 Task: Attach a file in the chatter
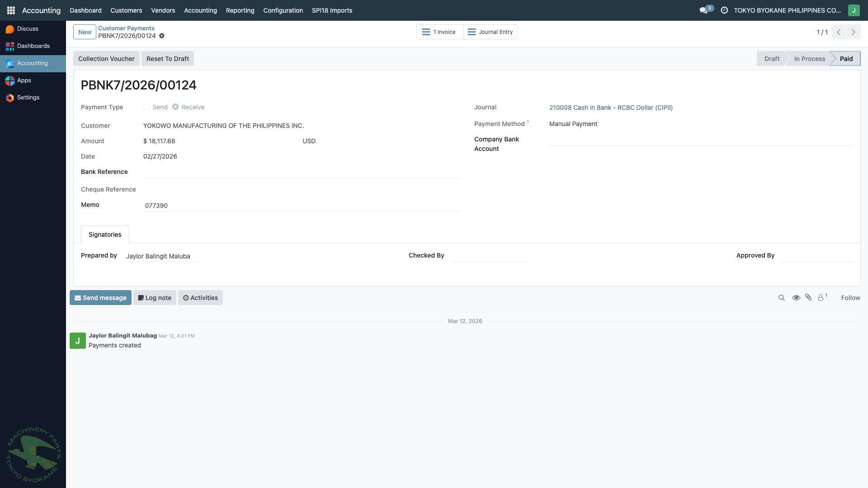click(808, 297)
